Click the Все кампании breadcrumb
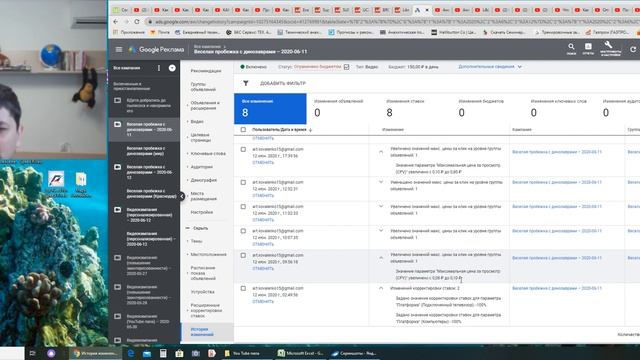 (x=207, y=47)
